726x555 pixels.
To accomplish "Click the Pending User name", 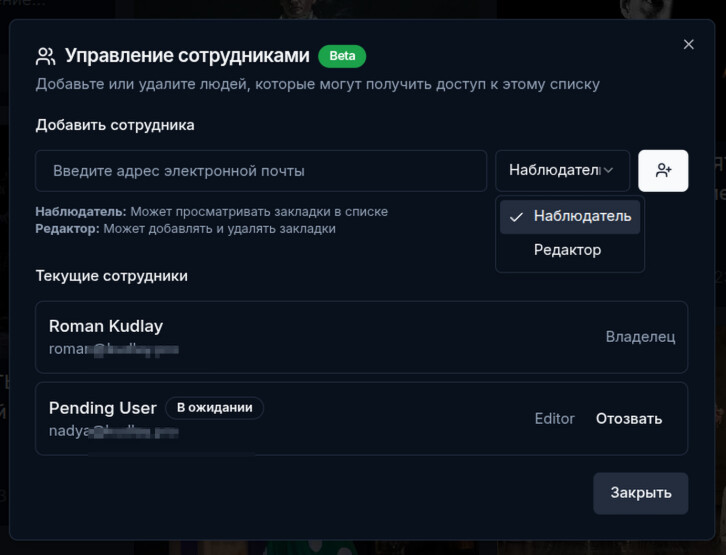I will (x=102, y=408).
